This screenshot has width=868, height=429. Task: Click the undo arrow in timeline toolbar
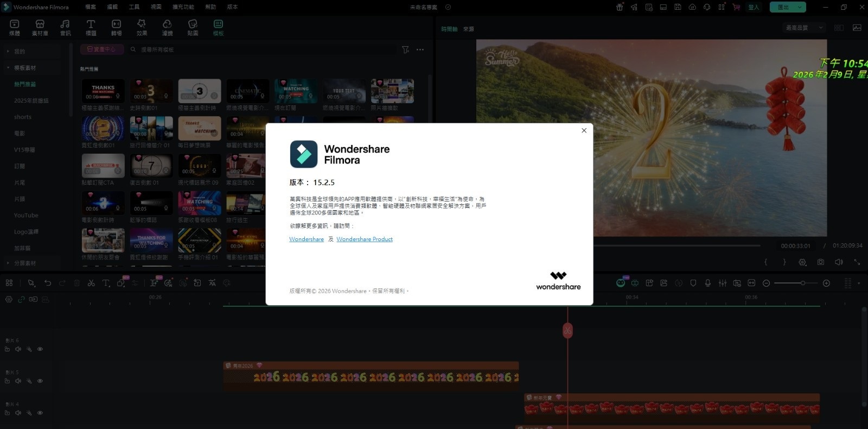pyautogui.click(x=48, y=283)
